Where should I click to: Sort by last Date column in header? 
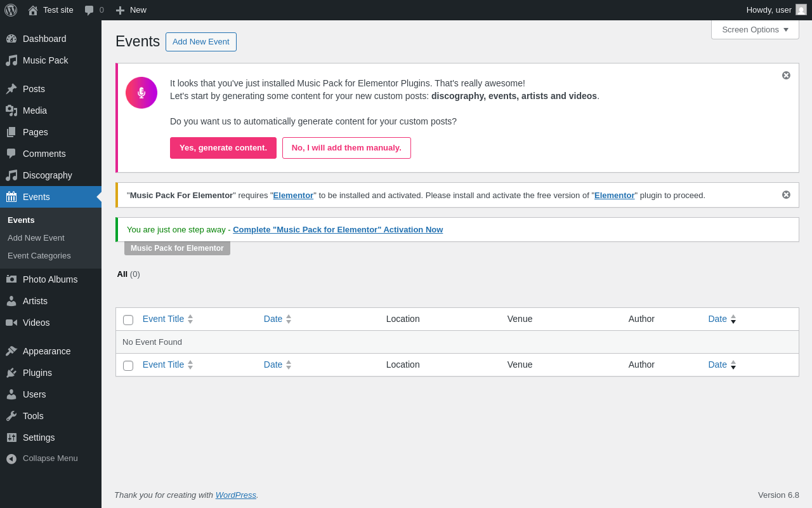point(722,319)
